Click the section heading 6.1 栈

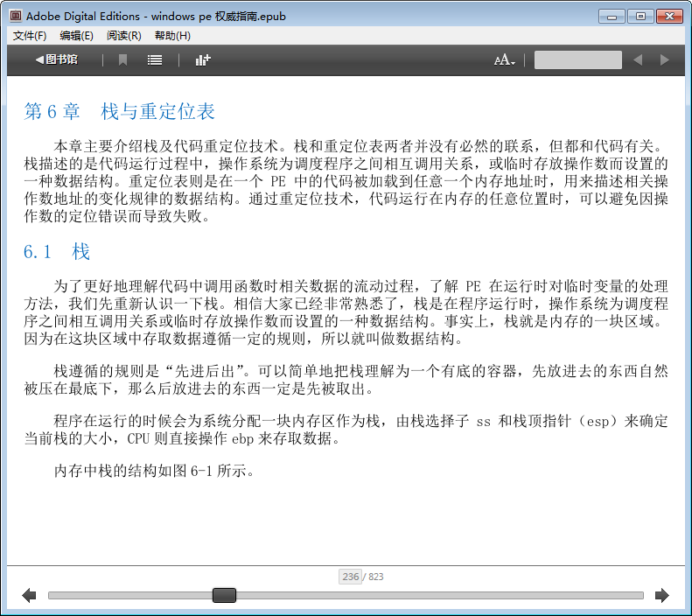57,252
